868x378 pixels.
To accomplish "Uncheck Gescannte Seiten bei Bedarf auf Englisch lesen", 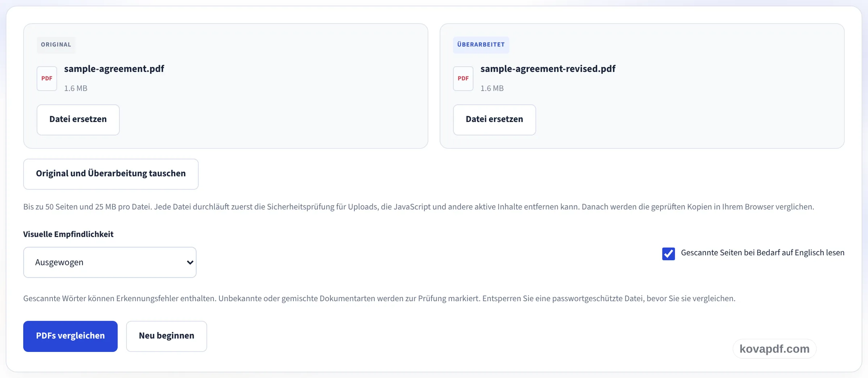I will pyautogui.click(x=668, y=253).
